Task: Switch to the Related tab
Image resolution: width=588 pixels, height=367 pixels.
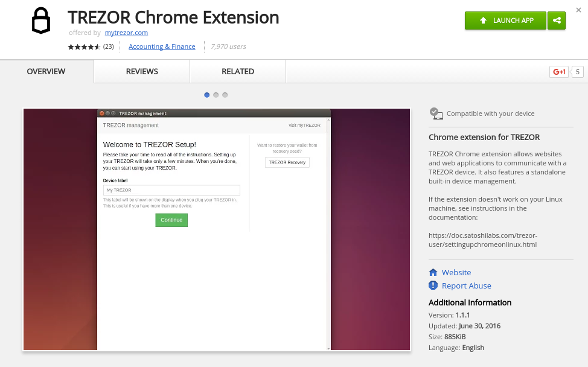Action: point(238,71)
